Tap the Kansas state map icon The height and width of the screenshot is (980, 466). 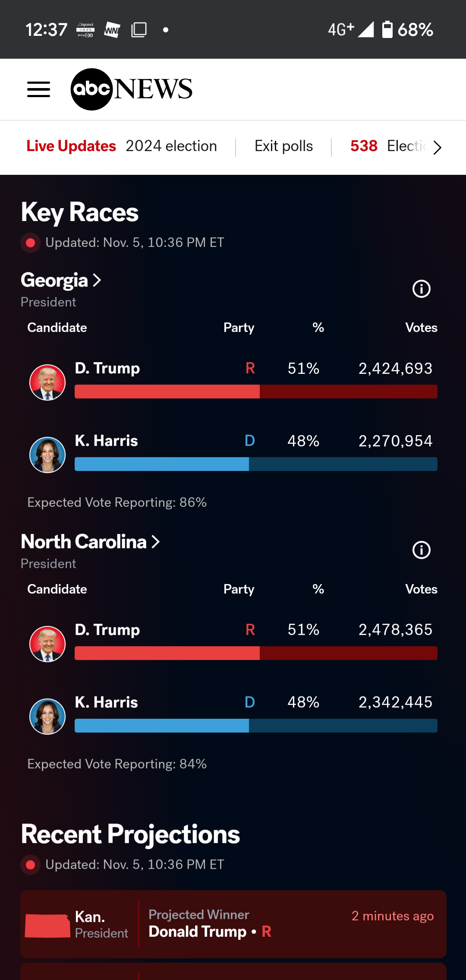47,926
